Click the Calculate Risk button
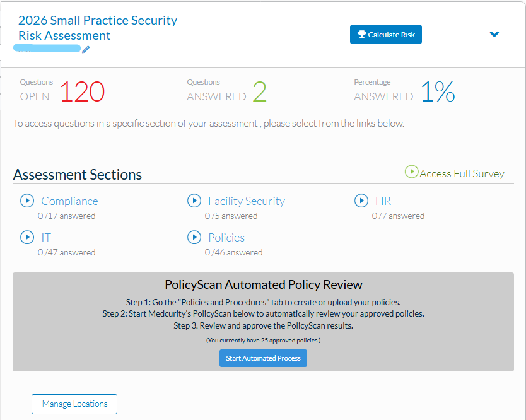This screenshot has width=526, height=420. pyautogui.click(x=385, y=35)
